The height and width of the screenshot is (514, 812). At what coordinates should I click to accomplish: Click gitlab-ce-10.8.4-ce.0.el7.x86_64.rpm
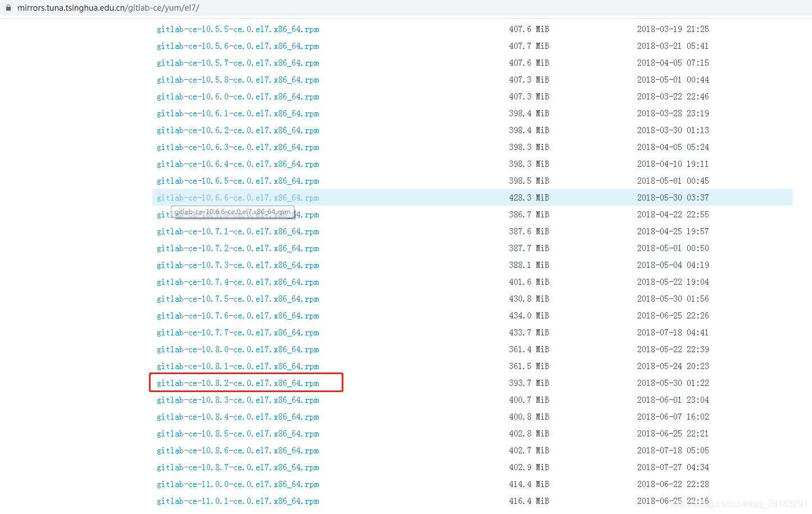pyautogui.click(x=238, y=417)
